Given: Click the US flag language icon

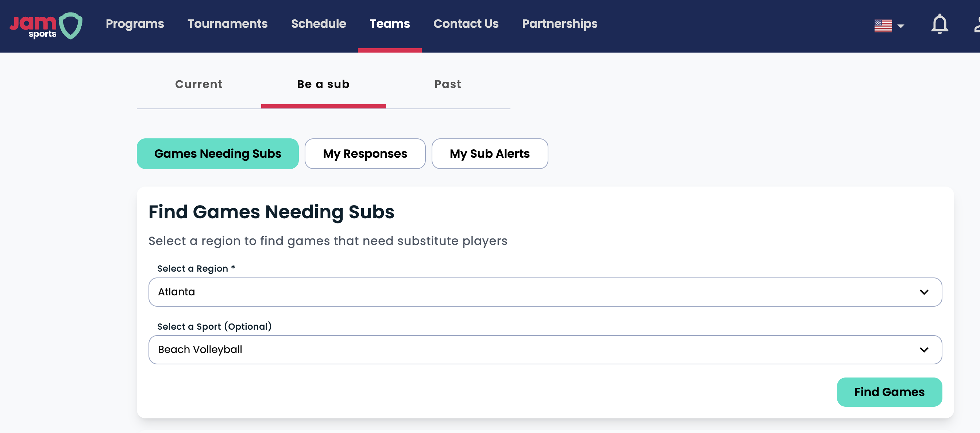Looking at the screenshot, I should pos(883,26).
